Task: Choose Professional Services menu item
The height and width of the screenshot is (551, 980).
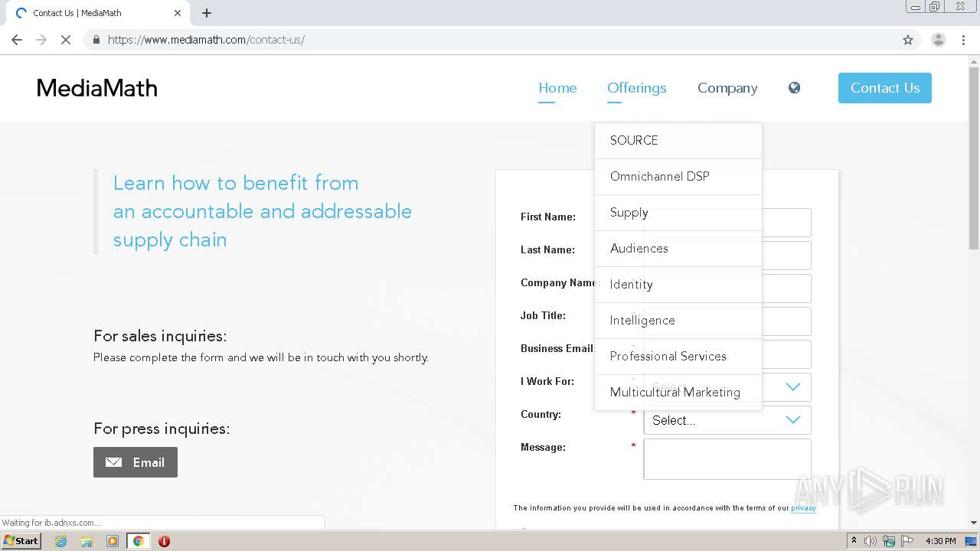Action: click(678, 357)
